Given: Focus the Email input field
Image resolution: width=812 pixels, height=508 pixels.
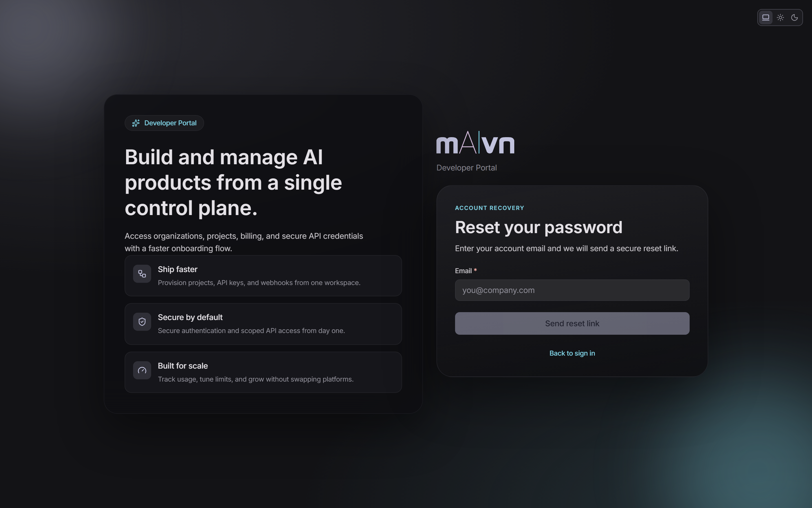Looking at the screenshot, I should coord(572,290).
